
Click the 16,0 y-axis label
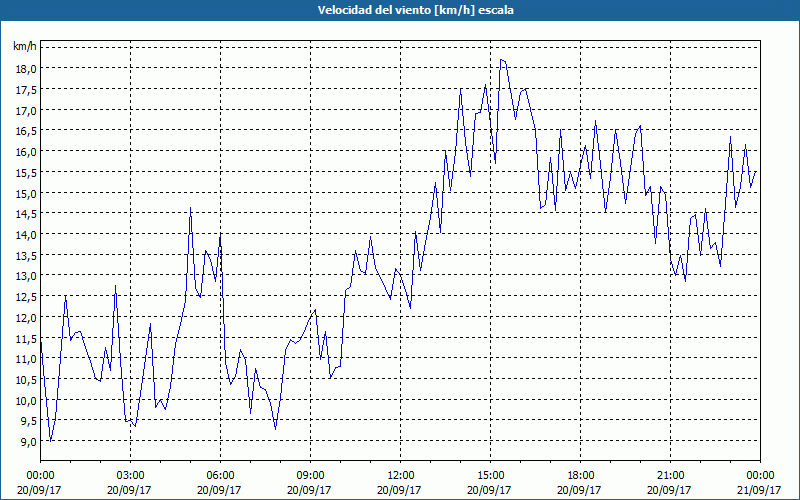(x=25, y=152)
